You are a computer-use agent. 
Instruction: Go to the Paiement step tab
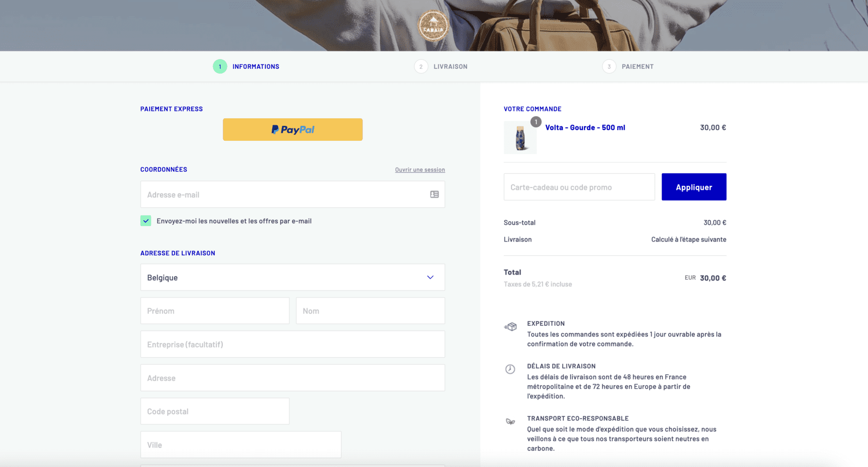[637, 67]
